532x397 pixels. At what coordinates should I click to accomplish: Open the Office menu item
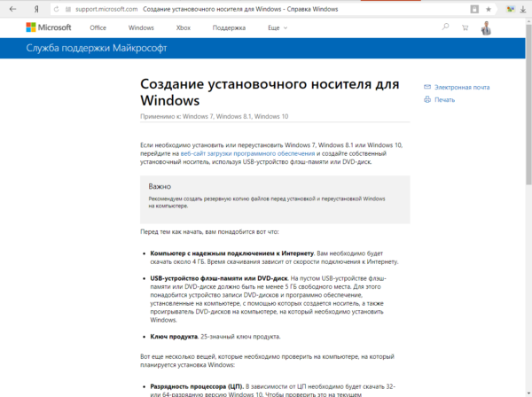point(98,27)
